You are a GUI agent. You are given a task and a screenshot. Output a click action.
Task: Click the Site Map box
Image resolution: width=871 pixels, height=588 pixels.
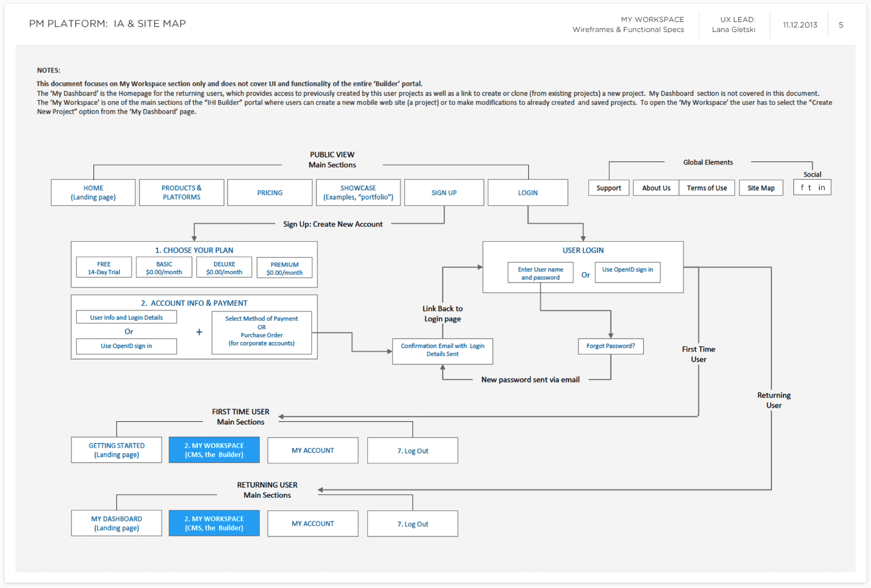coord(761,188)
